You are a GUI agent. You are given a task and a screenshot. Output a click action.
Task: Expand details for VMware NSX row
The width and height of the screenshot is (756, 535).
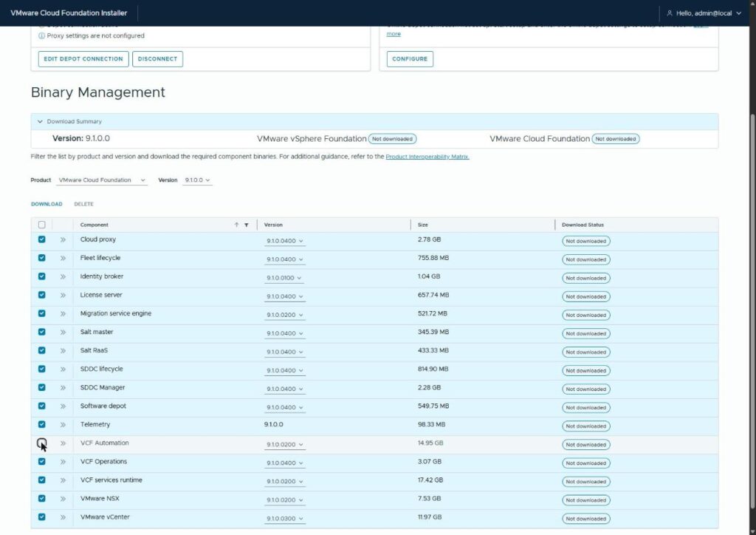[63, 499]
